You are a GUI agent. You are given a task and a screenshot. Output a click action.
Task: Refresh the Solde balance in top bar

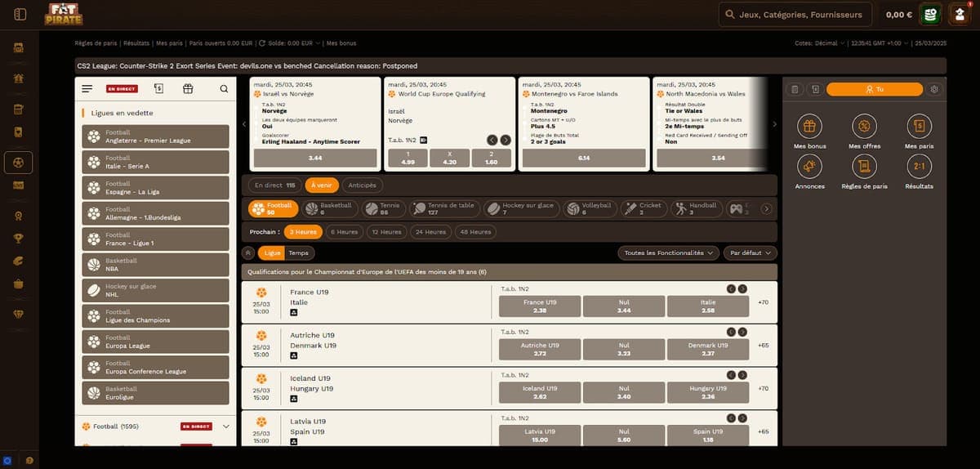(261, 43)
